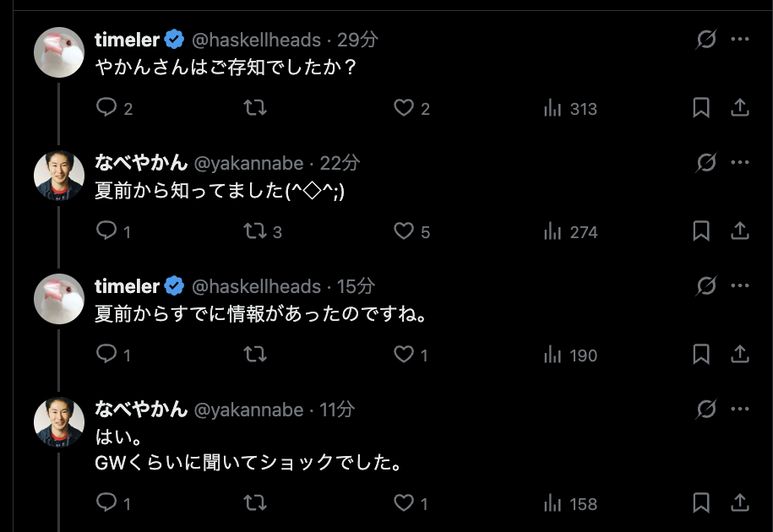Repost the tweet with 3 reposts
Screen dimensions: 773x532
coord(255,231)
